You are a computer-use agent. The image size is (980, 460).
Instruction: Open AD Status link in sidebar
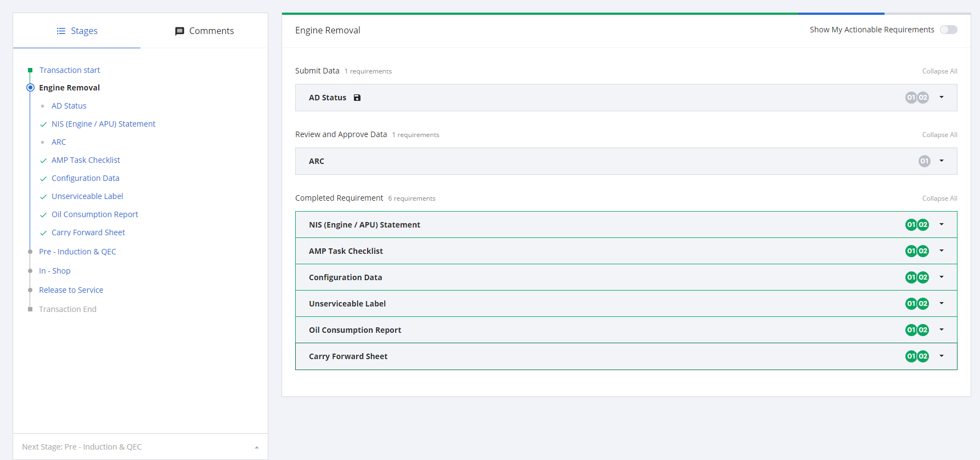tap(69, 106)
